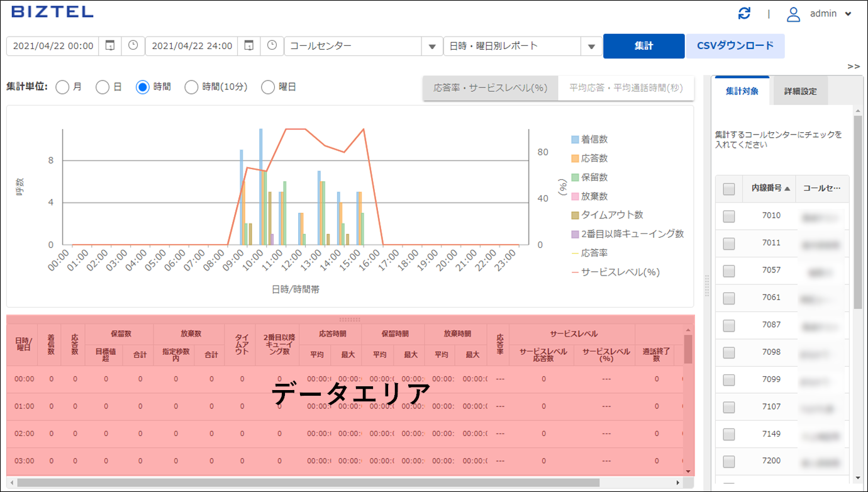
Task: Sort by 内線番号 column arrow
Action: (x=787, y=188)
